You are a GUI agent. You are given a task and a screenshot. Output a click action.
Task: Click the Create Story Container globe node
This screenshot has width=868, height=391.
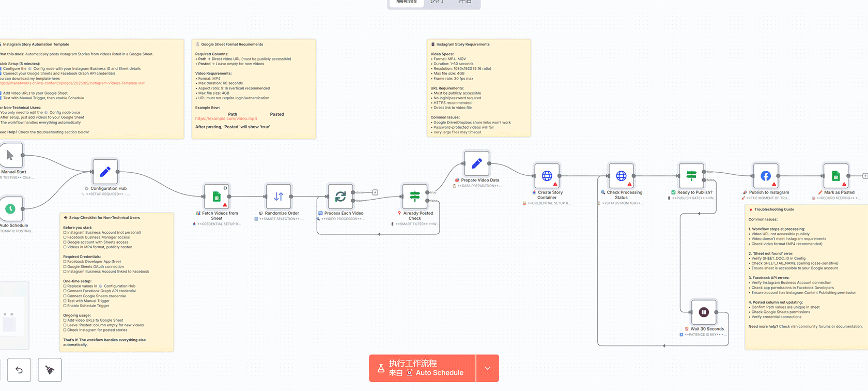(547, 176)
